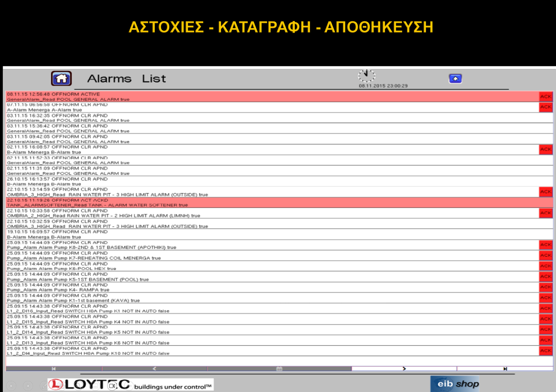Select the 03.11.15 16:32:35 alarm row
This screenshot has height=392, width=556.
point(279,118)
